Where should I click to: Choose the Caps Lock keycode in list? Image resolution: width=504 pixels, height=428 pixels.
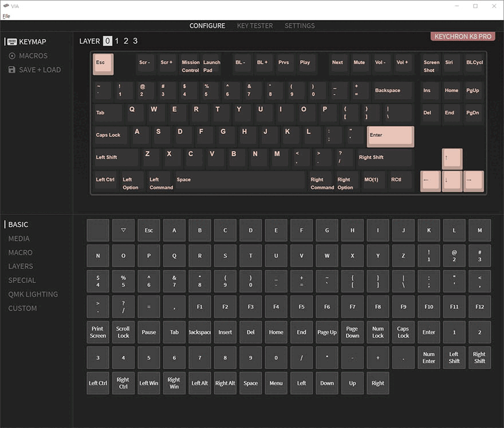coord(403,332)
